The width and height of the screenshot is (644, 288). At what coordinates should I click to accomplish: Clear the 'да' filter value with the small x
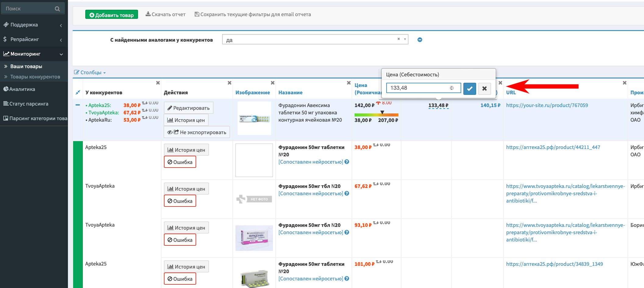398,39
